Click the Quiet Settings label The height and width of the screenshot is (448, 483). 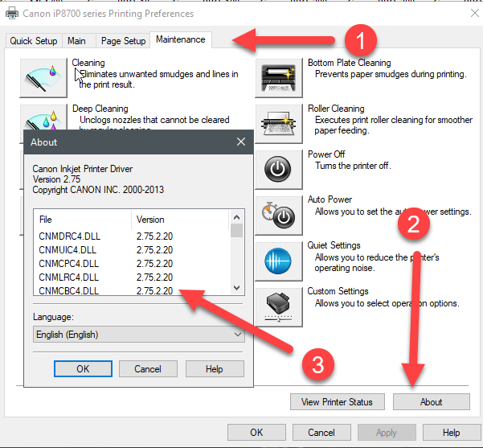point(334,245)
